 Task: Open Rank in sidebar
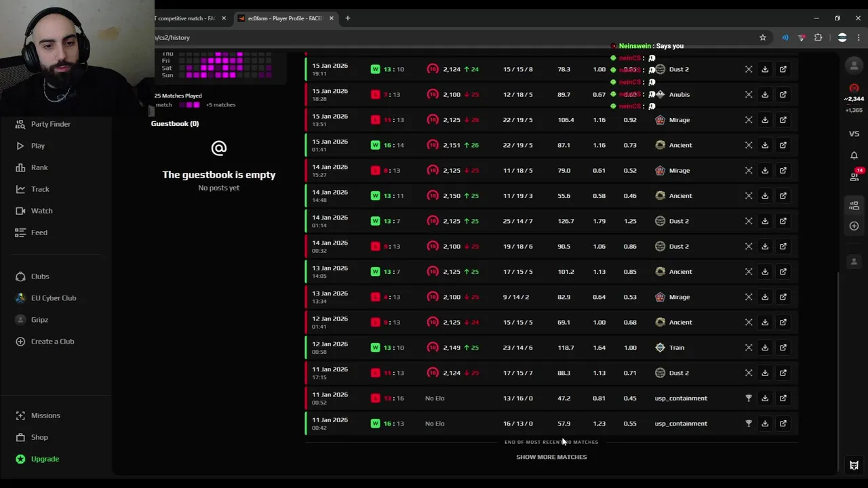[39, 167]
